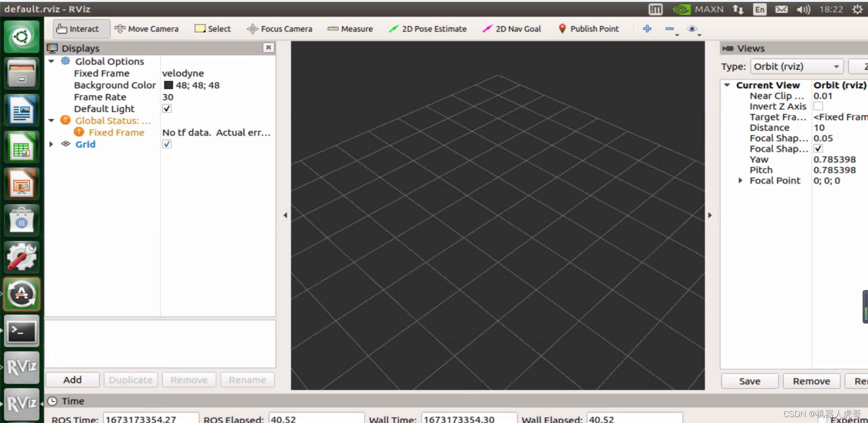Click the Global Status warning icon
The width and height of the screenshot is (868, 423).
click(66, 120)
